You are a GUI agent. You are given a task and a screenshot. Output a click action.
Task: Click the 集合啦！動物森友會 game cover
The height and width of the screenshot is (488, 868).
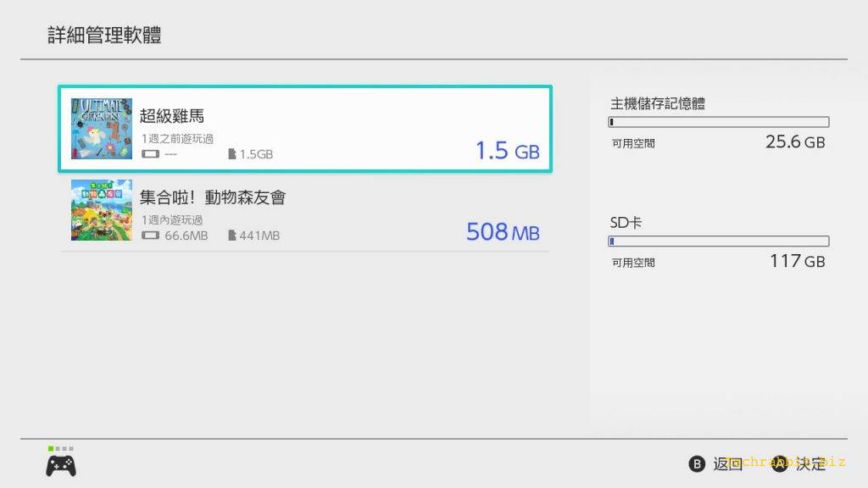pos(102,210)
